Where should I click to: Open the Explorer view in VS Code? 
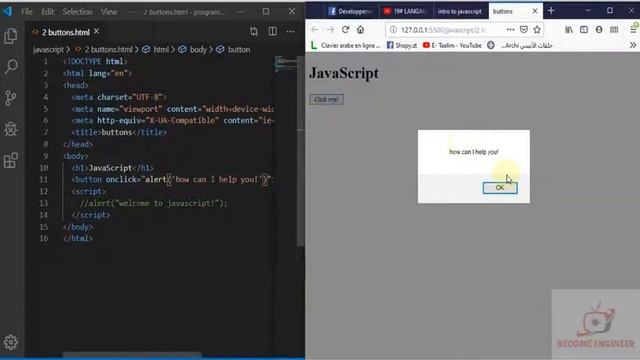pyautogui.click(x=11, y=36)
